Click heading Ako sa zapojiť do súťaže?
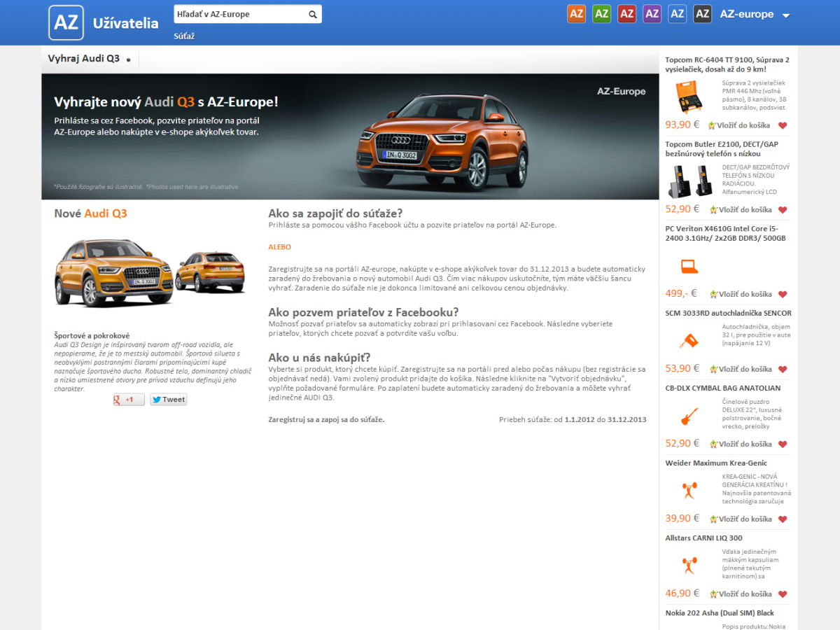 click(335, 213)
